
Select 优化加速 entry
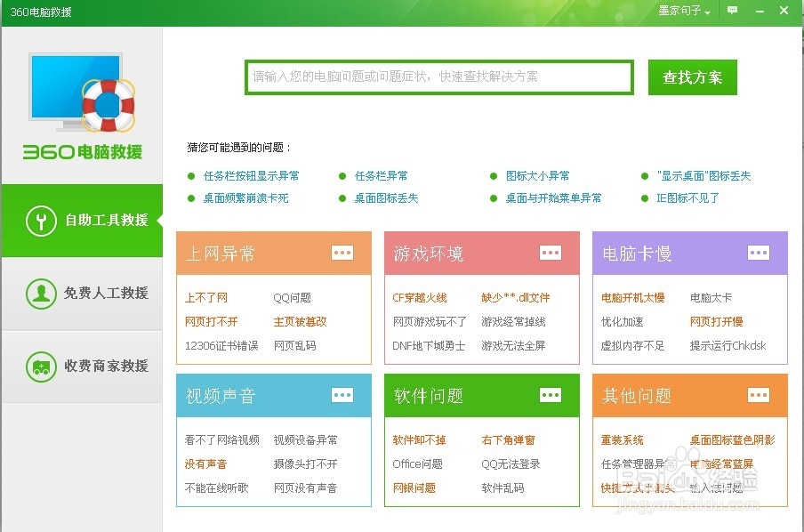click(622, 322)
